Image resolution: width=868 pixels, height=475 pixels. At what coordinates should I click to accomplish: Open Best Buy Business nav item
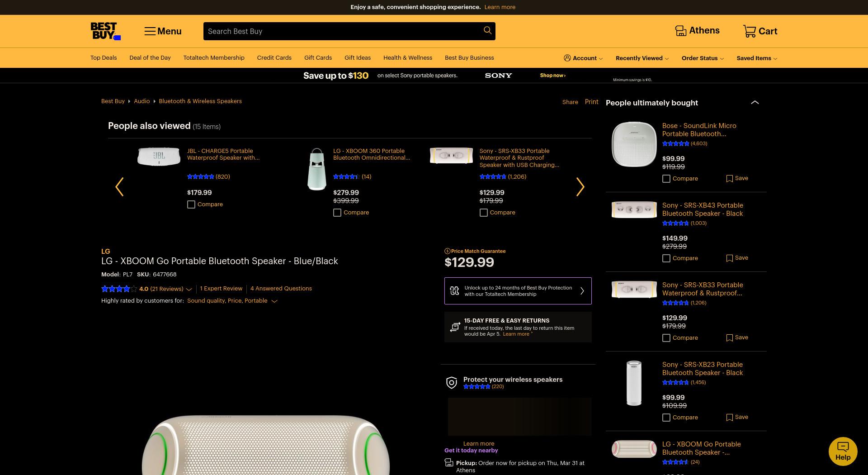click(x=469, y=57)
